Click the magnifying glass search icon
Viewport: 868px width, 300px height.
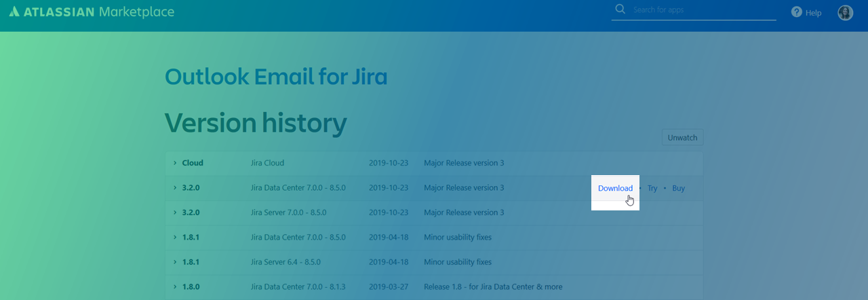620,10
